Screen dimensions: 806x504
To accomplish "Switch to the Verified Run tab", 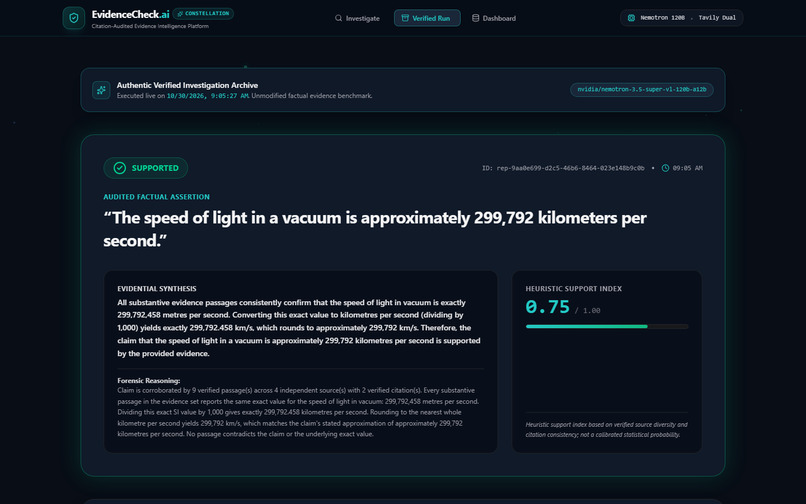I will (427, 18).
